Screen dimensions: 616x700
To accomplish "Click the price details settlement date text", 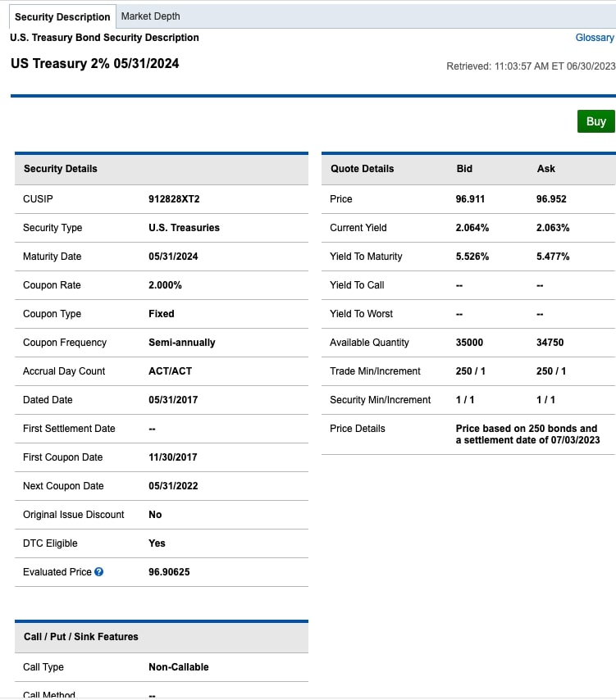I will coord(527,434).
